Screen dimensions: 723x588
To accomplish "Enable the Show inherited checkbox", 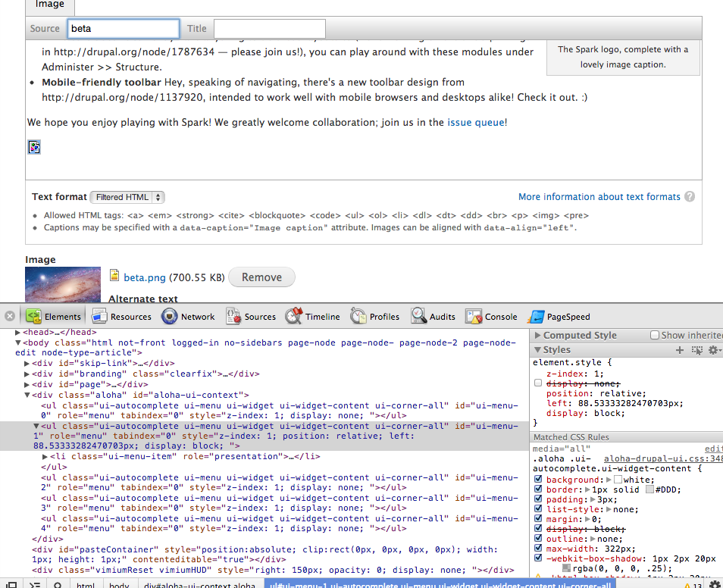I will 654,335.
